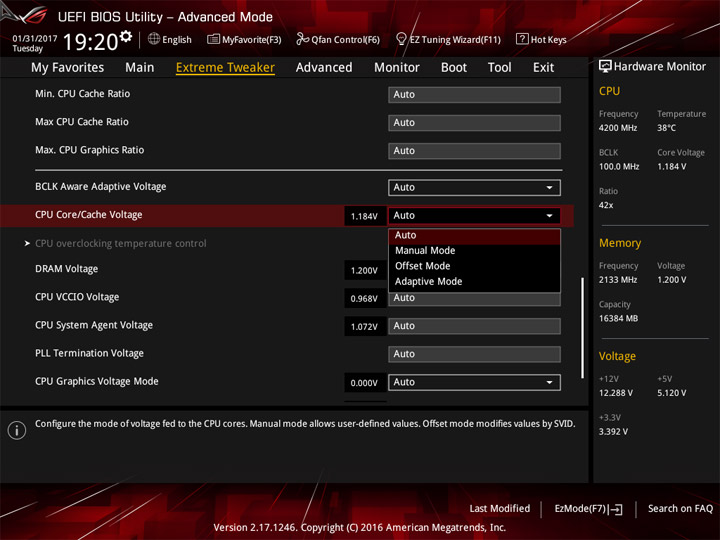This screenshot has height=540, width=720.
Task: Open the Main tab
Action: [140, 68]
